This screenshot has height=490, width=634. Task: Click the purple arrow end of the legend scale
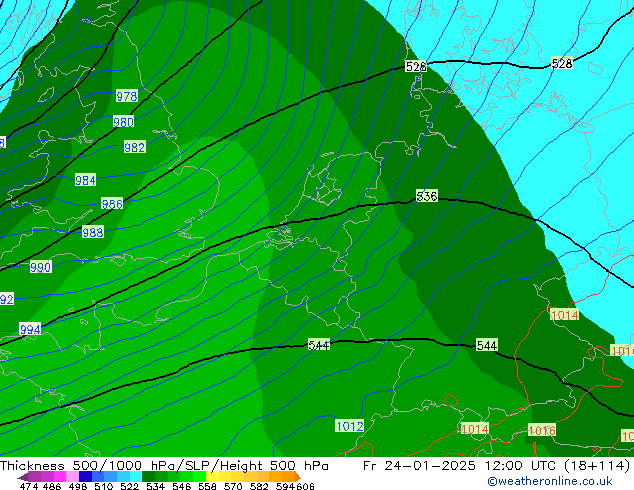23,477
